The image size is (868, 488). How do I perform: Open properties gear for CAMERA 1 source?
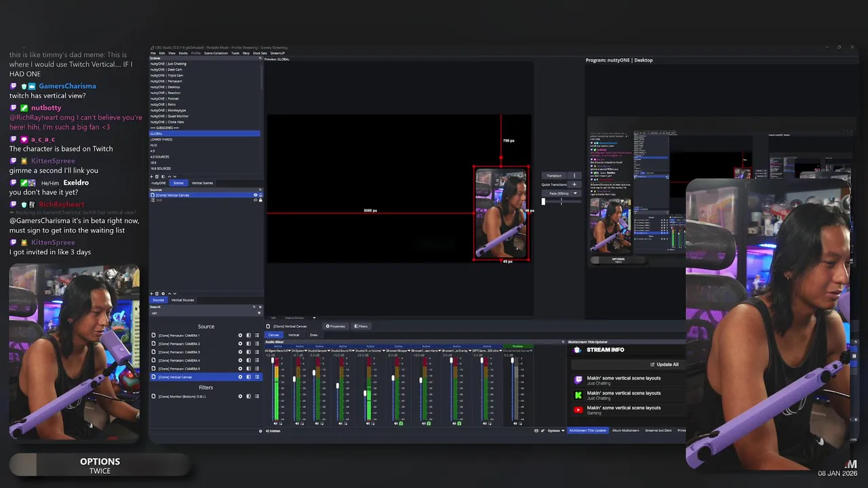pos(240,335)
